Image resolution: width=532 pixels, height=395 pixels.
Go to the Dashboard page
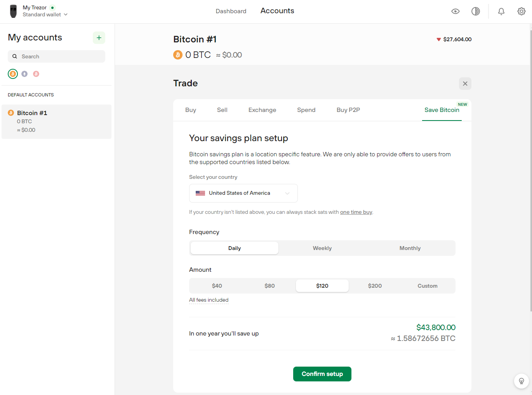pyautogui.click(x=231, y=11)
